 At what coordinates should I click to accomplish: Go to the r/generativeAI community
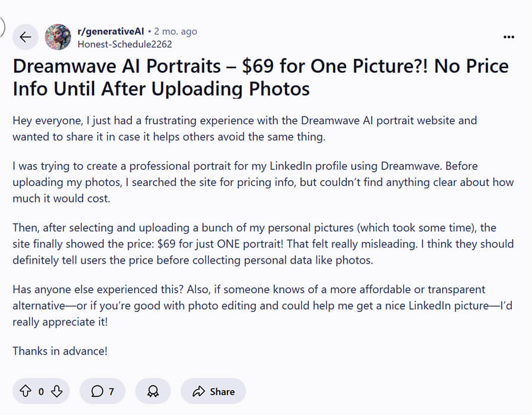click(111, 31)
